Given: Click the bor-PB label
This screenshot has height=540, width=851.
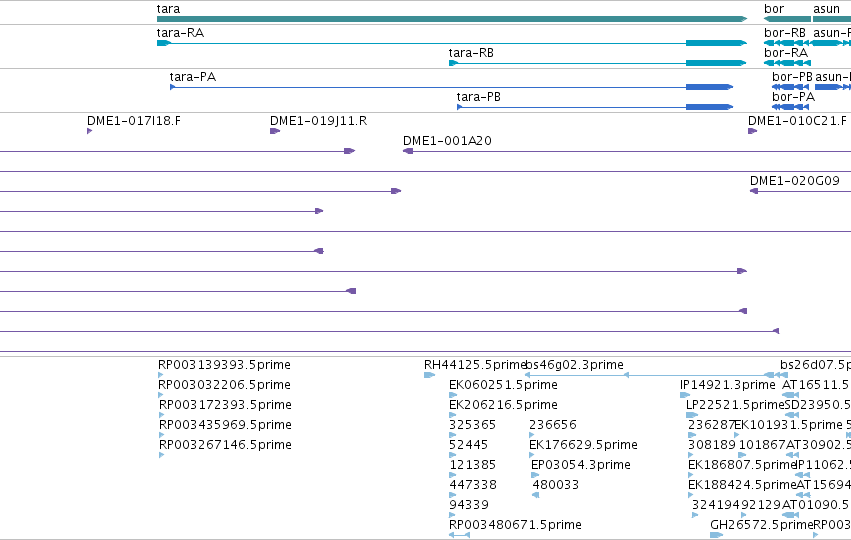Looking at the screenshot, I should coord(792,77).
